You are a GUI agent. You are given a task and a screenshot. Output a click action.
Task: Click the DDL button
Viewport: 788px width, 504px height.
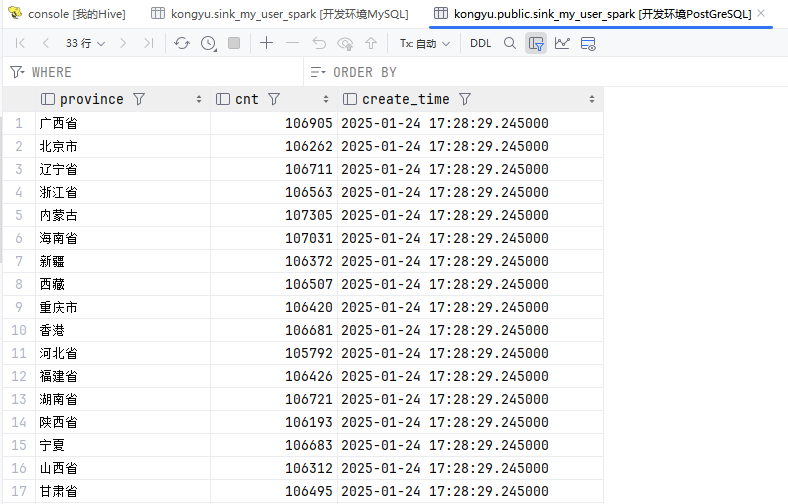tap(480, 43)
